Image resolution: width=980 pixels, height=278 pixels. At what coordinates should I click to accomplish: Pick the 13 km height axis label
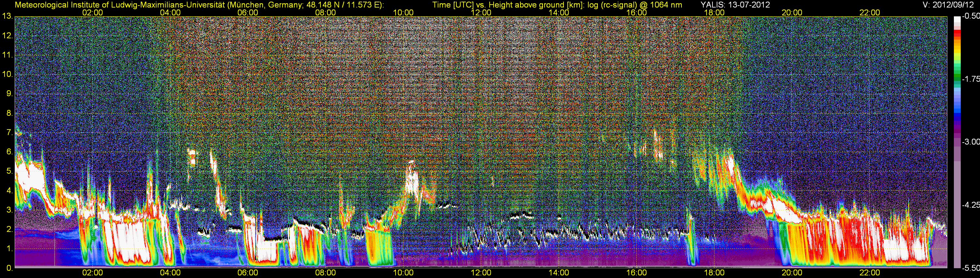click(x=7, y=16)
